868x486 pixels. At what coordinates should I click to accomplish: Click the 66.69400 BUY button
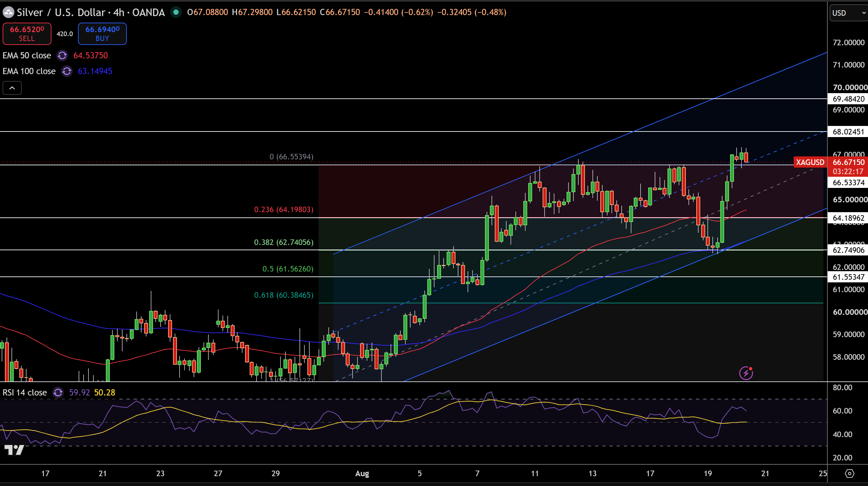(x=103, y=34)
